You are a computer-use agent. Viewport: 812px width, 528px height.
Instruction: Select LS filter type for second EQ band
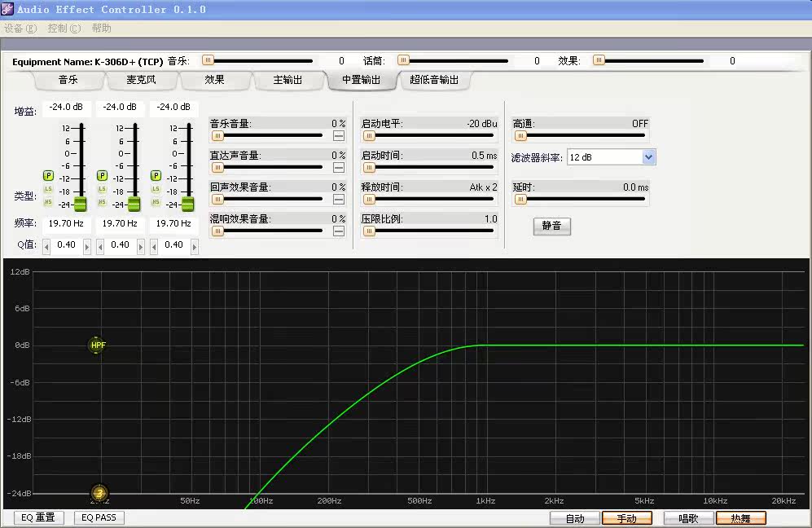coord(102,189)
